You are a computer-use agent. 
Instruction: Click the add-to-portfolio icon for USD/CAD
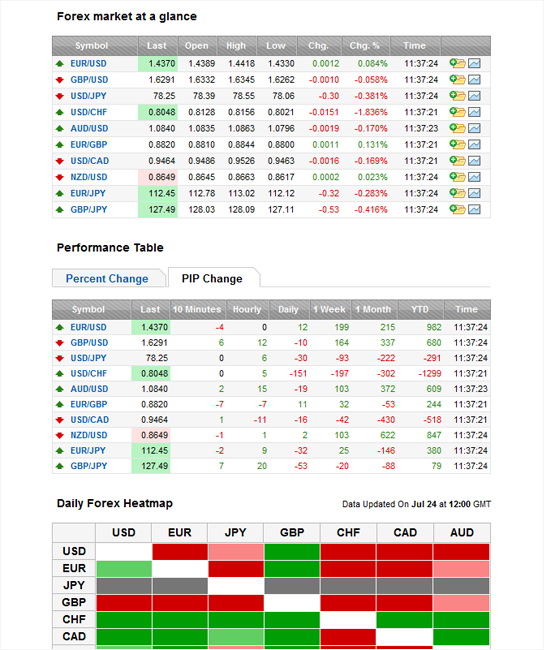(457, 161)
